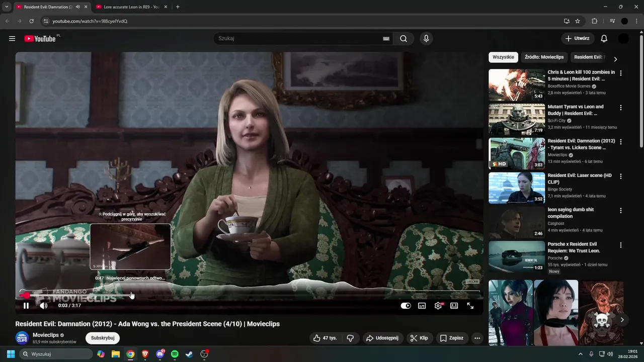Screen dimensions: 644x362
Task: Open the on-screen keyboard in search box
Action: pyautogui.click(x=386, y=39)
